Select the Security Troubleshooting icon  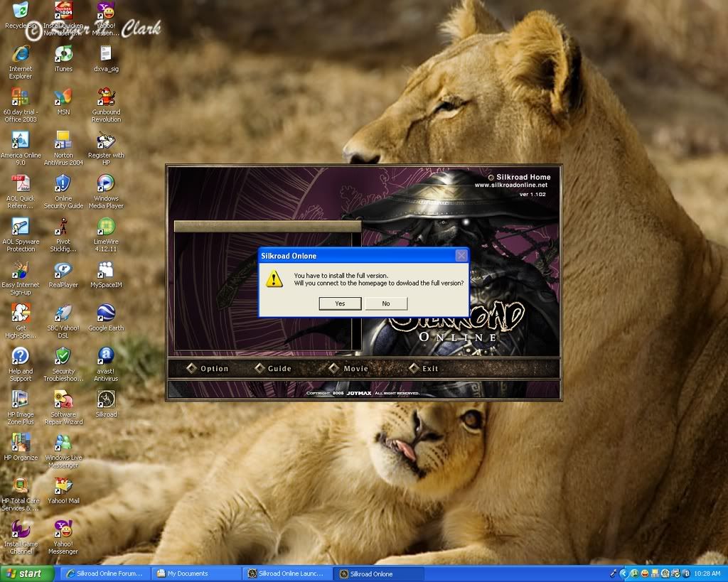click(x=63, y=365)
